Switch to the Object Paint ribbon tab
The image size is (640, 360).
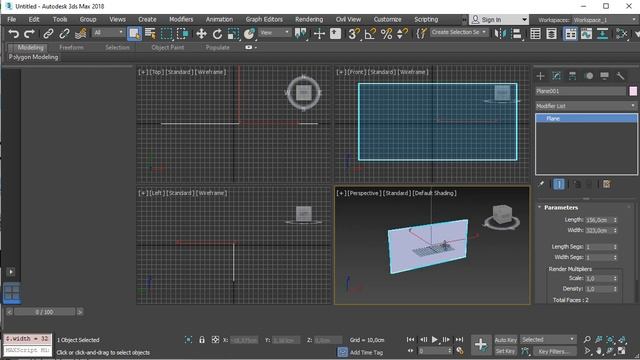(167, 47)
